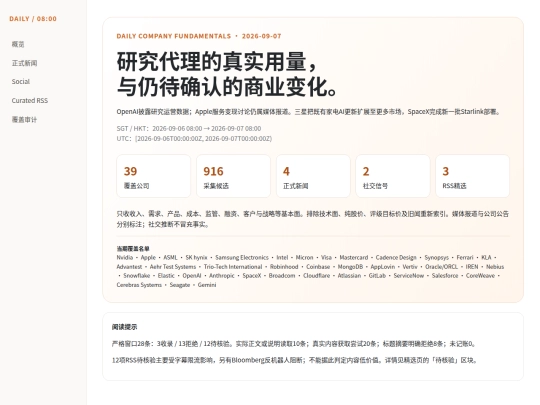Click Seagate in the coverage list

180,285
